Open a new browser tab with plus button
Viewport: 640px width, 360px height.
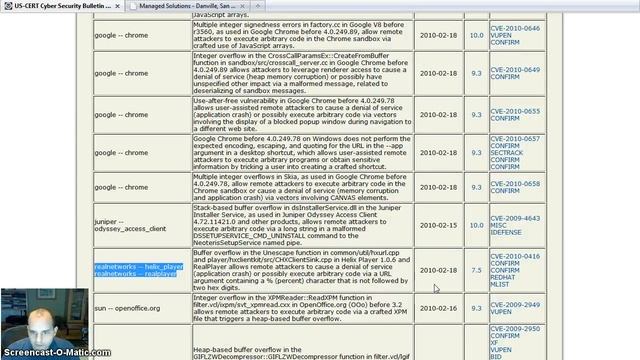[258, 6]
